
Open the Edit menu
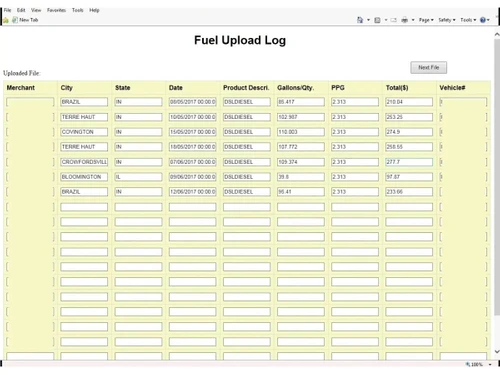click(21, 10)
